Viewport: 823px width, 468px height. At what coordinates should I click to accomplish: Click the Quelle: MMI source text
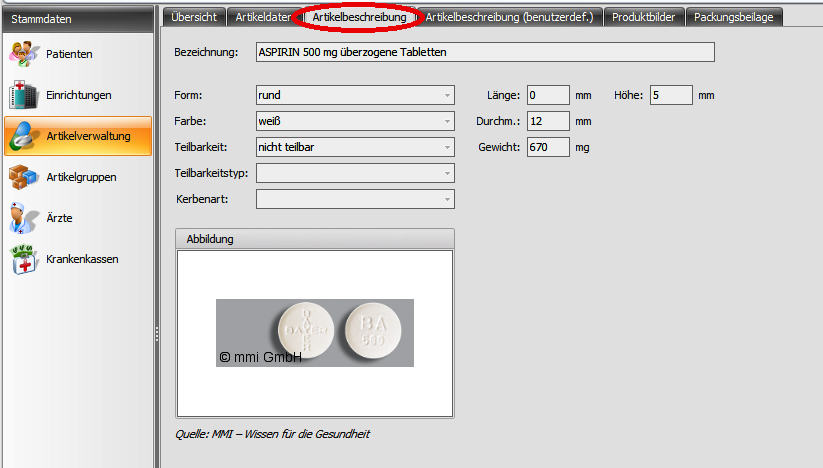coord(272,434)
